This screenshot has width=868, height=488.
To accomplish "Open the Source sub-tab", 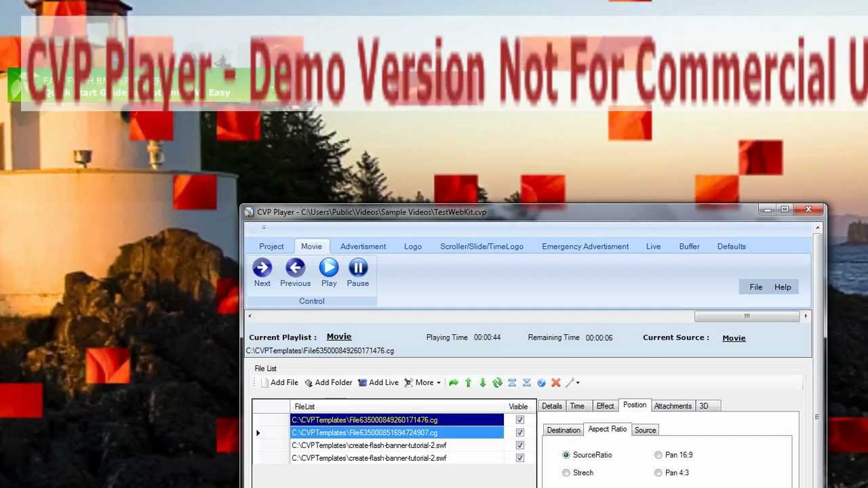I will [x=645, y=430].
